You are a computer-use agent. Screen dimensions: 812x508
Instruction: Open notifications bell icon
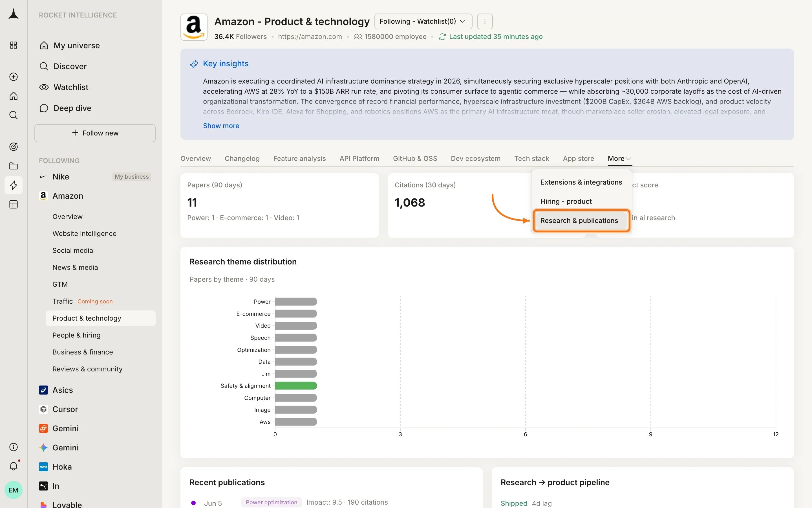pos(14,466)
